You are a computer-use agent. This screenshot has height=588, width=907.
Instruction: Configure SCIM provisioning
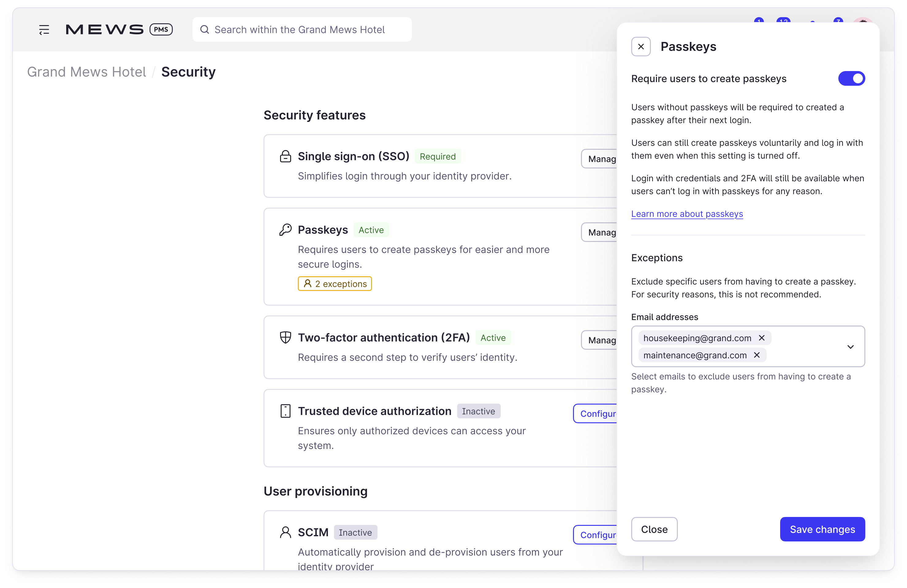click(x=595, y=535)
